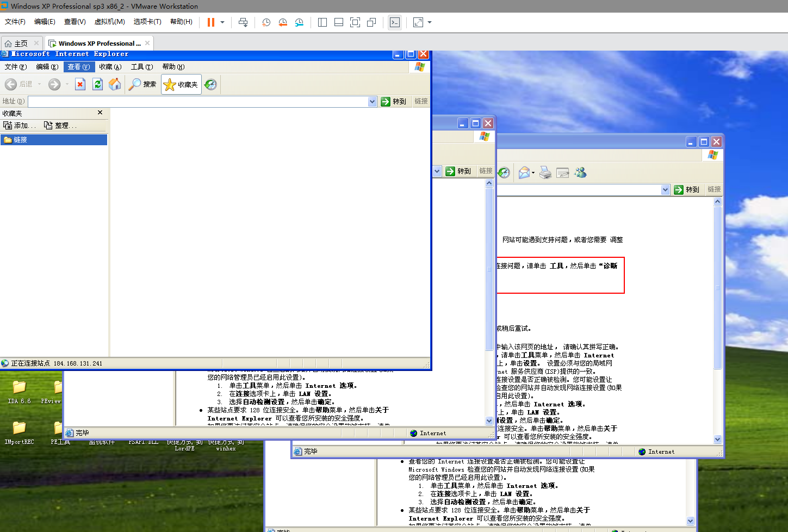Screen dimensions: 788x532
Task: Enter VMware full screen mode
Action: [355, 22]
